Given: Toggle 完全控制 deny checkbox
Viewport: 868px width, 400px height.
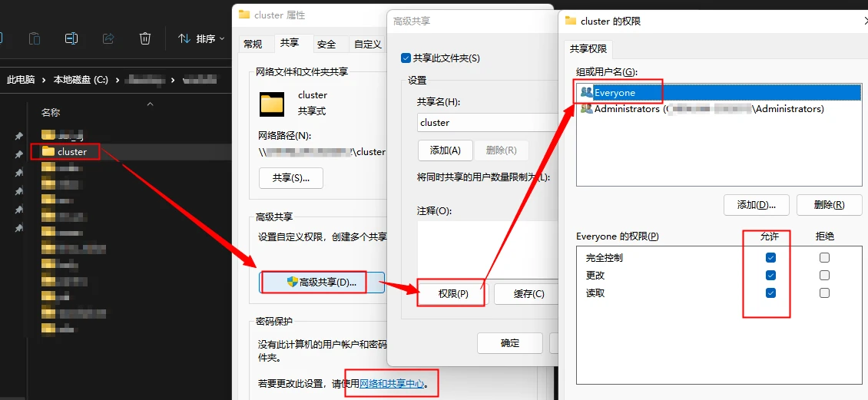Looking at the screenshot, I should click(825, 258).
